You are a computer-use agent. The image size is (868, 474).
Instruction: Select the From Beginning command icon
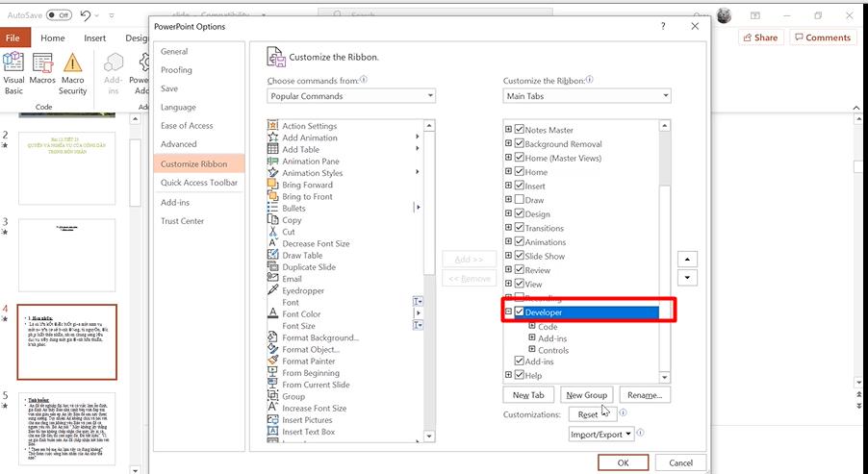(x=272, y=372)
